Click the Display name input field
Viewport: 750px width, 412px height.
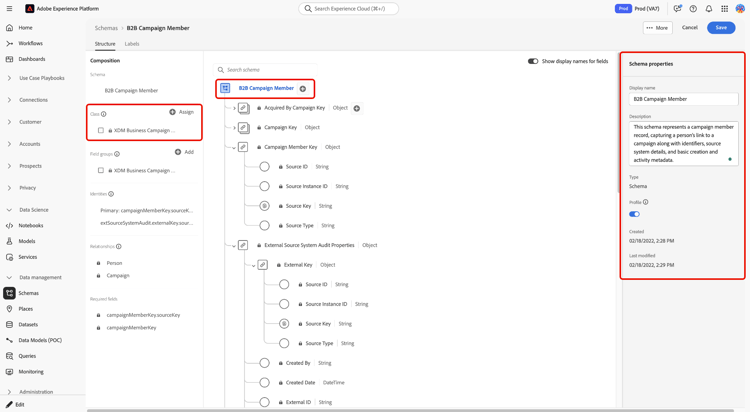point(683,99)
